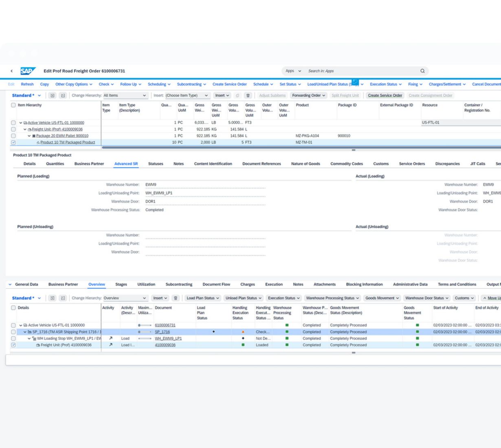Open the Change Hierarchy All Items dropdown
This screenshot has width=501, height=448.
(x=125, y=95)
